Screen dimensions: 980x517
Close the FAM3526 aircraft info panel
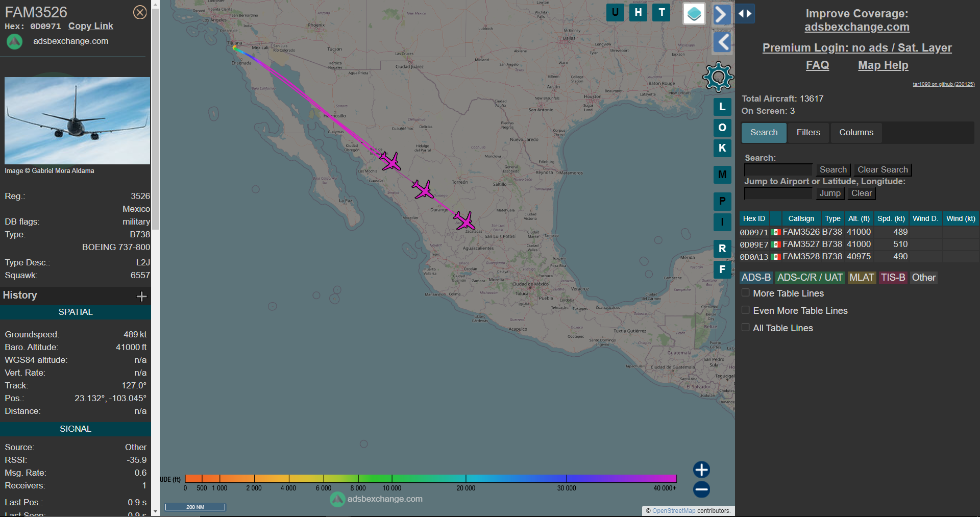point(140,12)
